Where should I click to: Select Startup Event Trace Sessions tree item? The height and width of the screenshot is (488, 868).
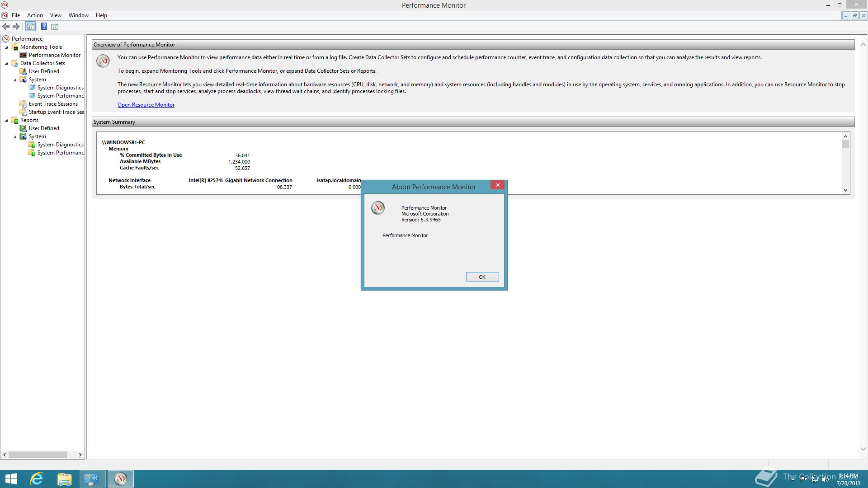57,112
